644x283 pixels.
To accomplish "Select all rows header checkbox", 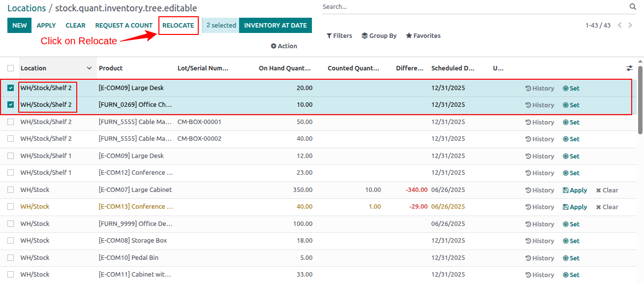I will (x=10, y=68).
